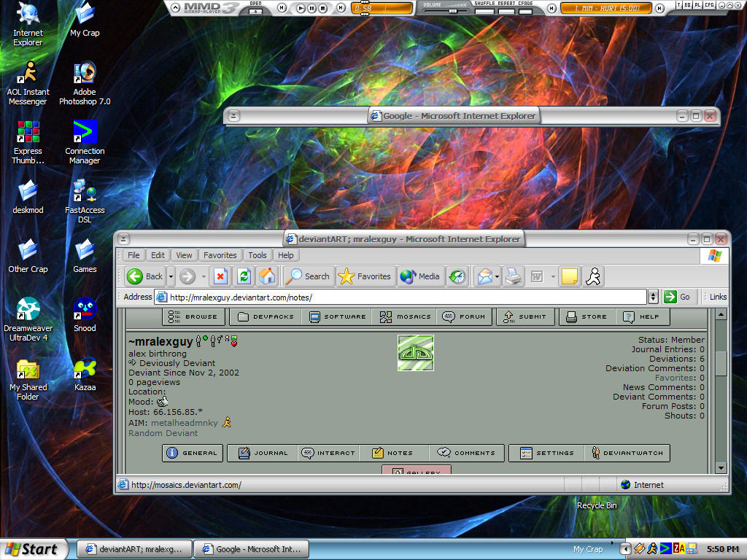
Task: Open the deviantART Settings button
Action: [547, 453]
